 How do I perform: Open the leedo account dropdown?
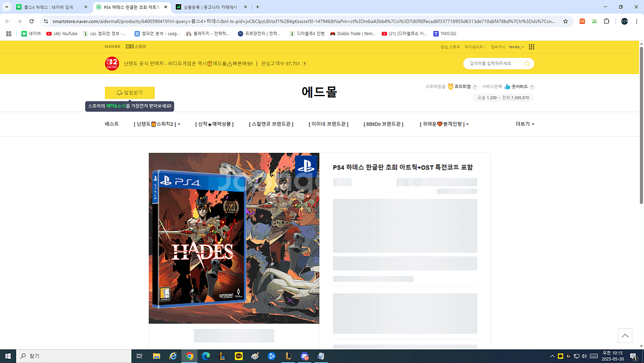click(516, 47)
